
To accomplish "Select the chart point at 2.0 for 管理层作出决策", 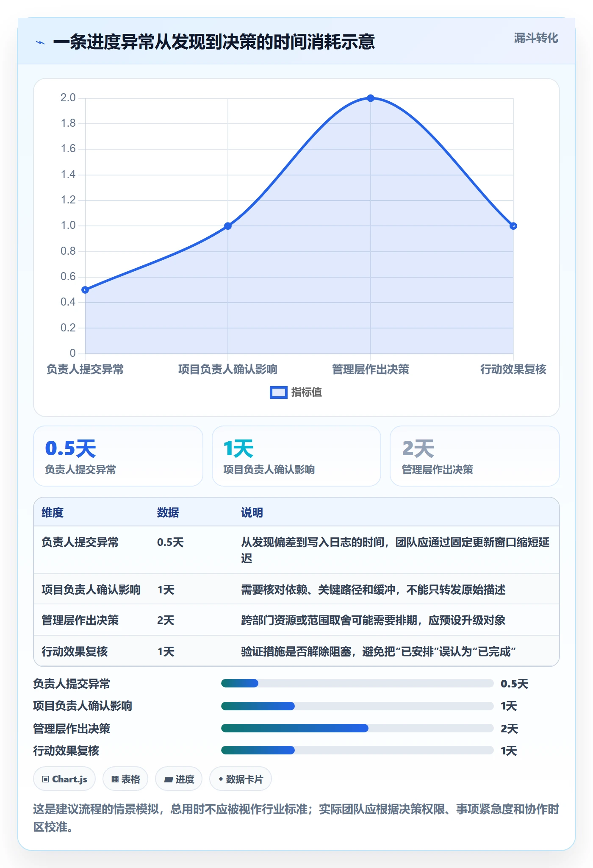I will pos(371,98).
